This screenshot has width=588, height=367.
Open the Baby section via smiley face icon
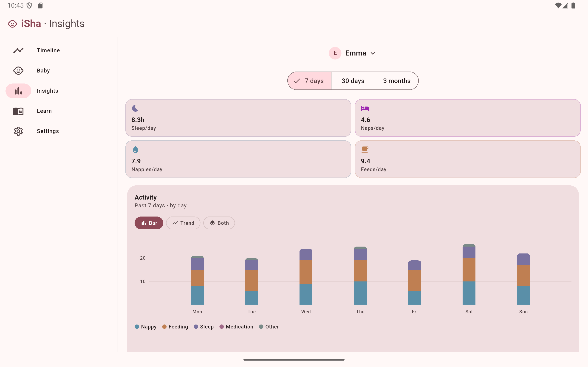[x=18, y=70]
